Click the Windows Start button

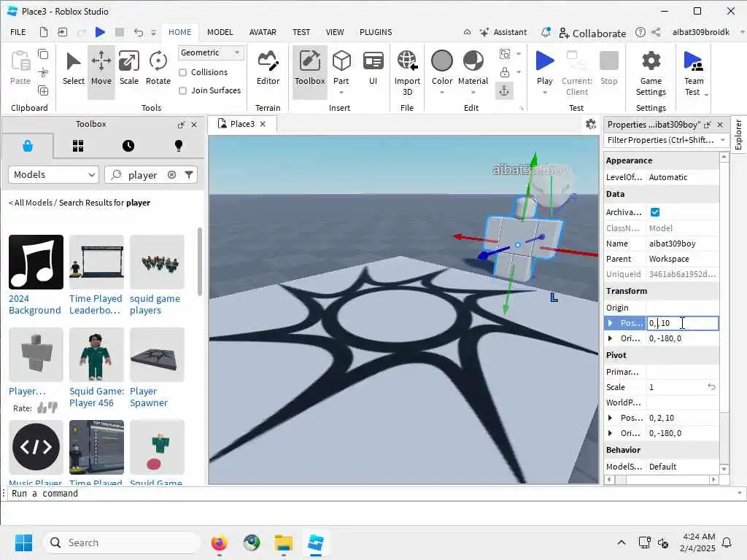click(x=23, y=542)
